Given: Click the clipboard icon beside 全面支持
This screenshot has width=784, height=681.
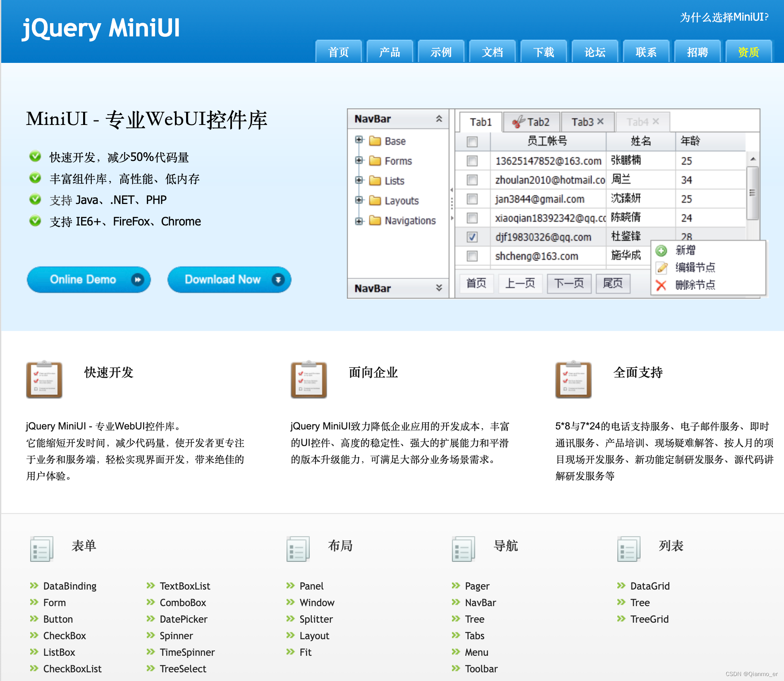Looking at the screenshot, I should click(x=574, y=379).
